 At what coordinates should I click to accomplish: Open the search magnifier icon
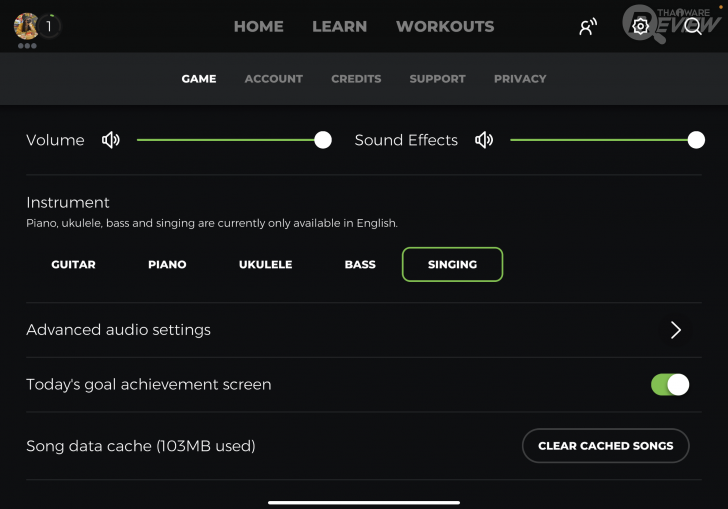tap(693, 26)
